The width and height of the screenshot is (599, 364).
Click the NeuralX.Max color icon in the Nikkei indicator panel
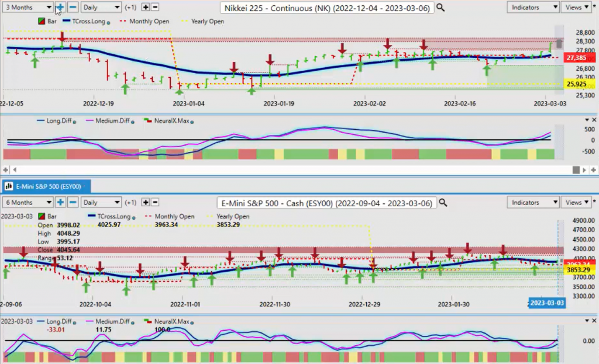(147, 121)
